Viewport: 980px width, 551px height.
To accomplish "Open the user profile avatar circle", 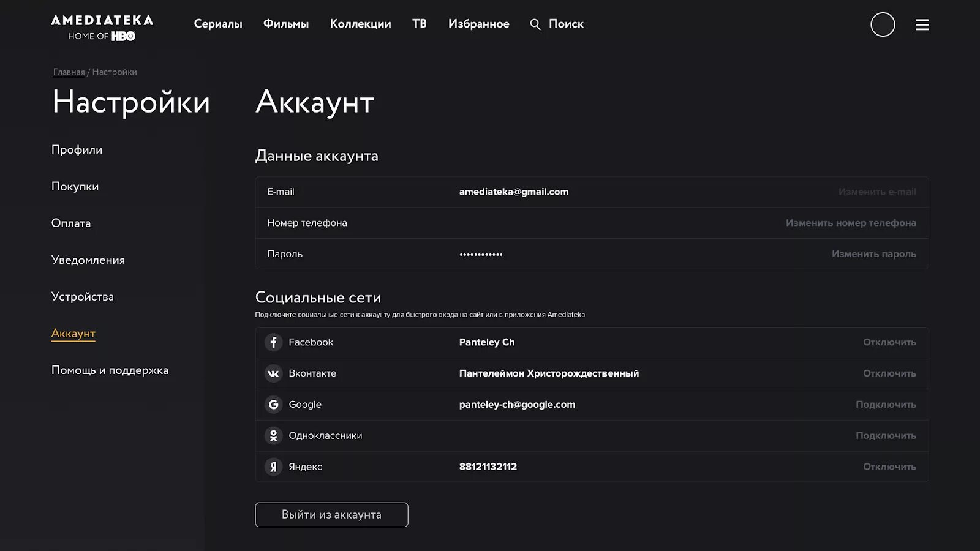I will (x=883, y=24).
